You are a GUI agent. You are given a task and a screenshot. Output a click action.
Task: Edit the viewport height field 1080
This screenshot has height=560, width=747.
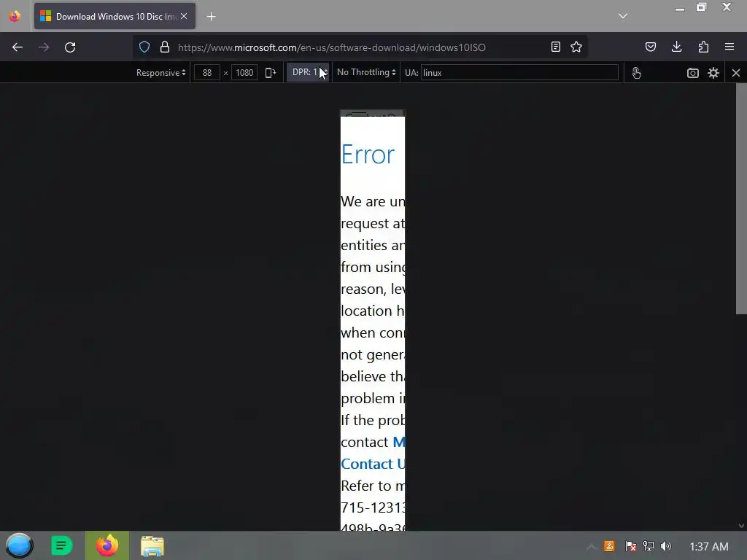click(x=244, y=73)
